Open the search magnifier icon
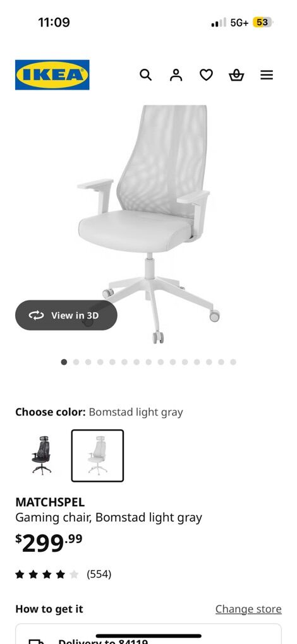 pyautogui.click(x=145, y=75)
